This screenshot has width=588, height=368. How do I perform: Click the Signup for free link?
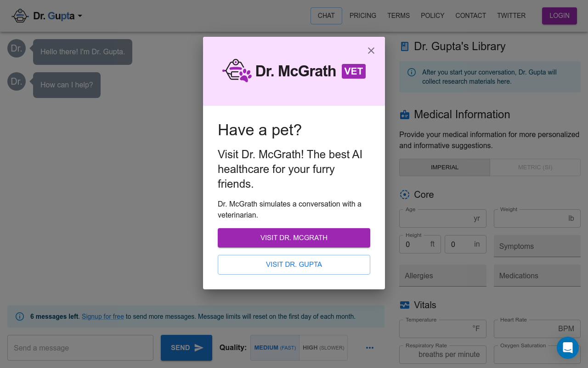tap(102, 316)
